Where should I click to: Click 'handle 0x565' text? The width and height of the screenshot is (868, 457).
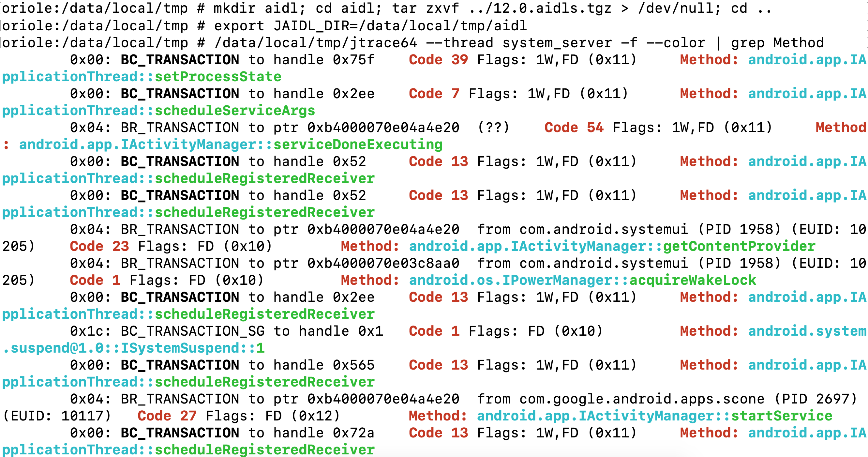(324, 365)
